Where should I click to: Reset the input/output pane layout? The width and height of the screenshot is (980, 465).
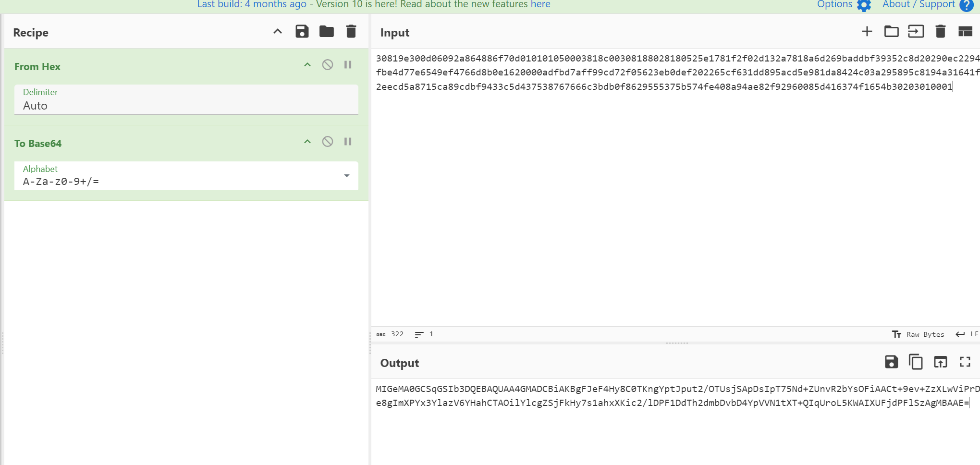pyautogui.click(x=965, y=32)
